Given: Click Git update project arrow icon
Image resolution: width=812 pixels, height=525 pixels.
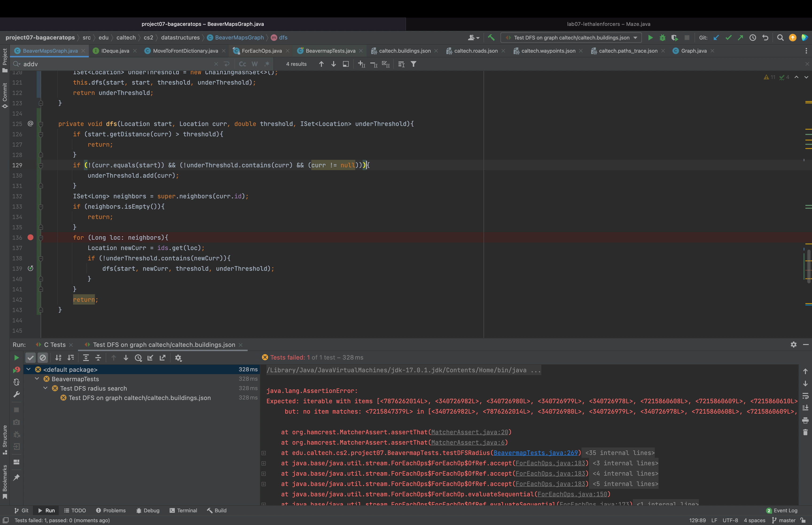Looking at the screenshot, I should click(716, 38).
